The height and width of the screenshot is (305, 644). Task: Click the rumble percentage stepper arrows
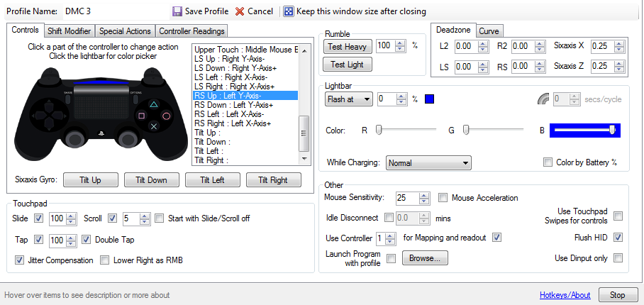point(399,46)
